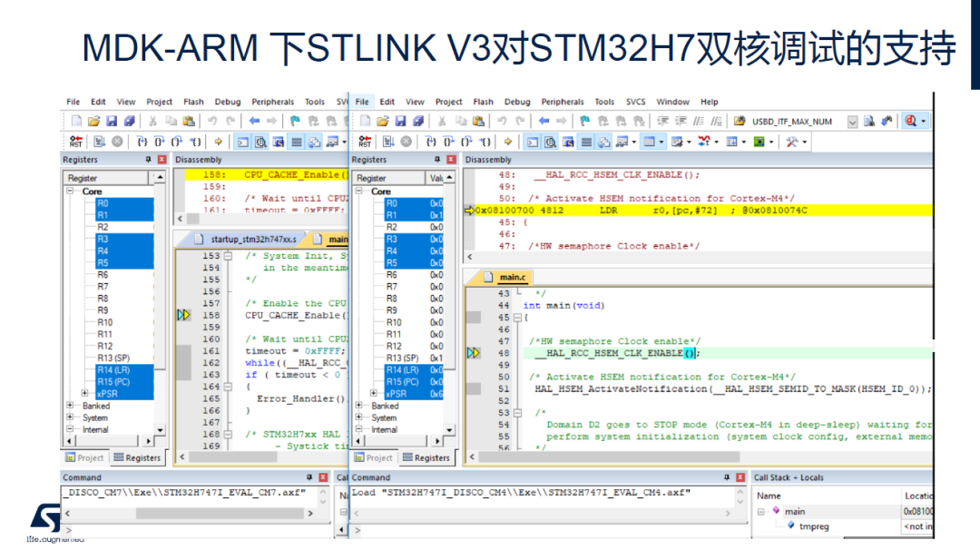Viewport: 980px width, 550px height.
Task: Click Step into icon in right window
Action: pyautogui.click(x=431, y=142)
